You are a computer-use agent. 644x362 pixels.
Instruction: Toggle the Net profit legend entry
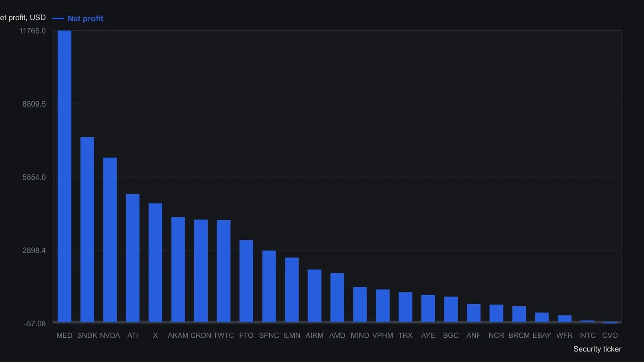click(x=78, y=19)
